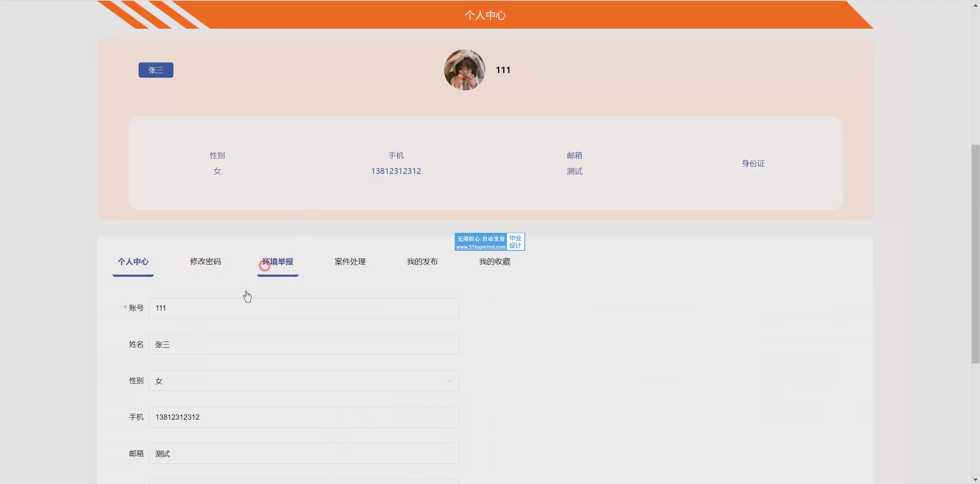Screen dimensions: 980x484
Task: Focus the 账号 input field
Action: 304,308
